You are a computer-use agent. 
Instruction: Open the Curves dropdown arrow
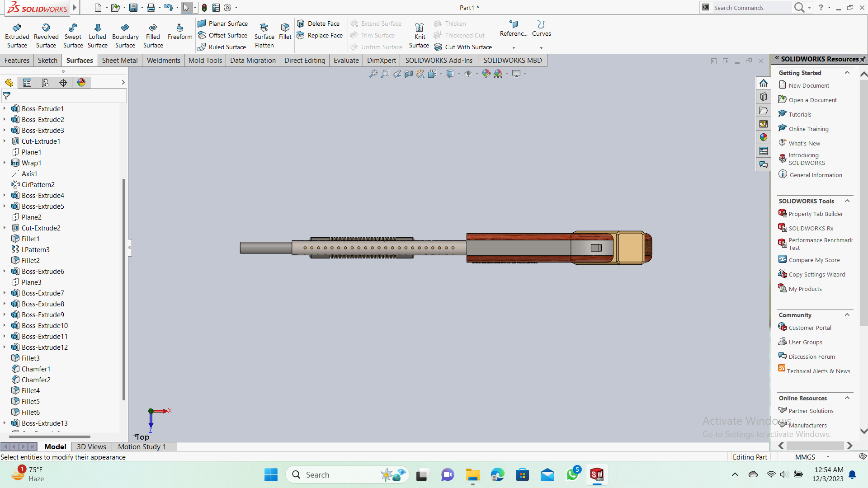541,48
